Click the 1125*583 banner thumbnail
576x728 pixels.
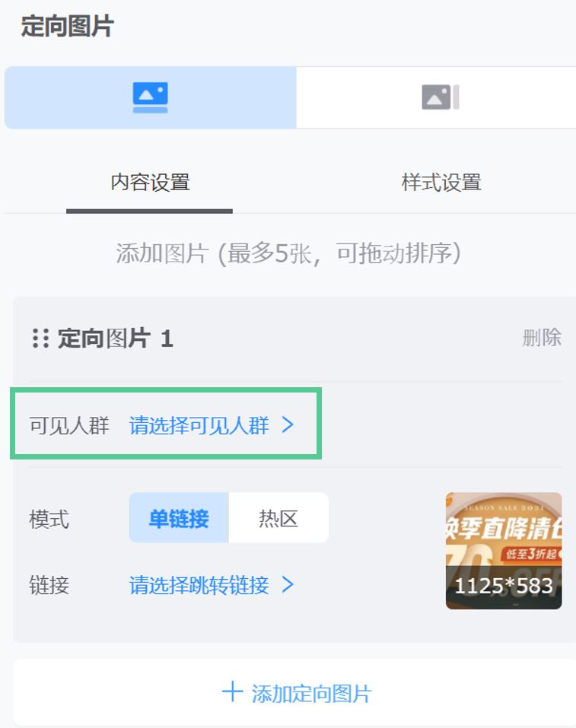[x=504, y=551]
